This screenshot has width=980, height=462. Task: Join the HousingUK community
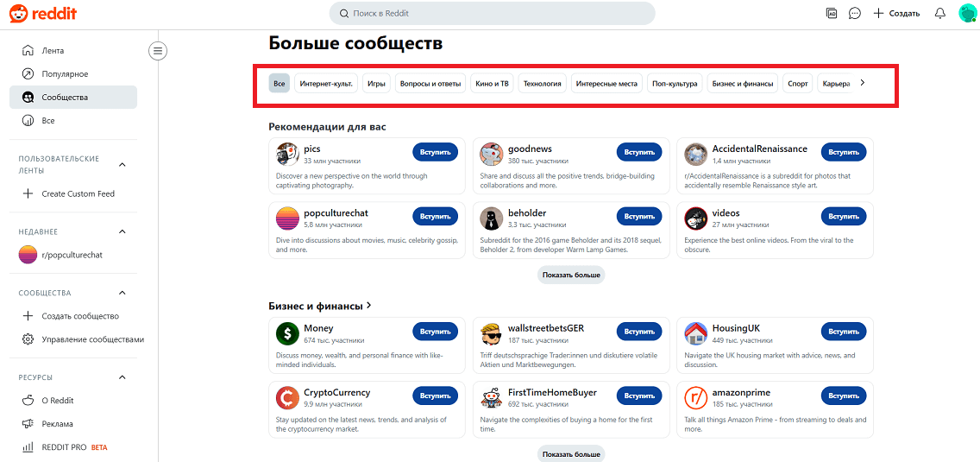click(843, 332)
